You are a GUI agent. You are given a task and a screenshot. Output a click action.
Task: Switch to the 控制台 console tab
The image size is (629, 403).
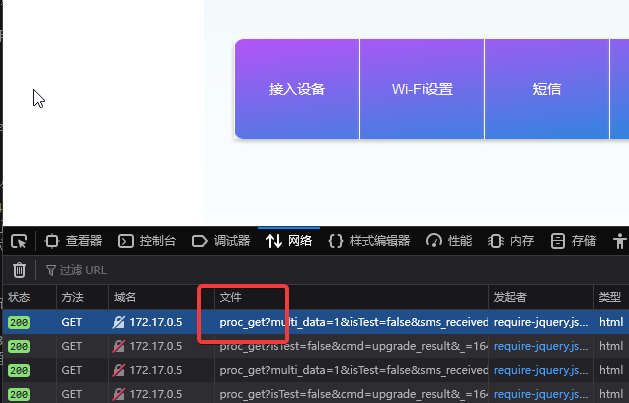pos(147,241)
